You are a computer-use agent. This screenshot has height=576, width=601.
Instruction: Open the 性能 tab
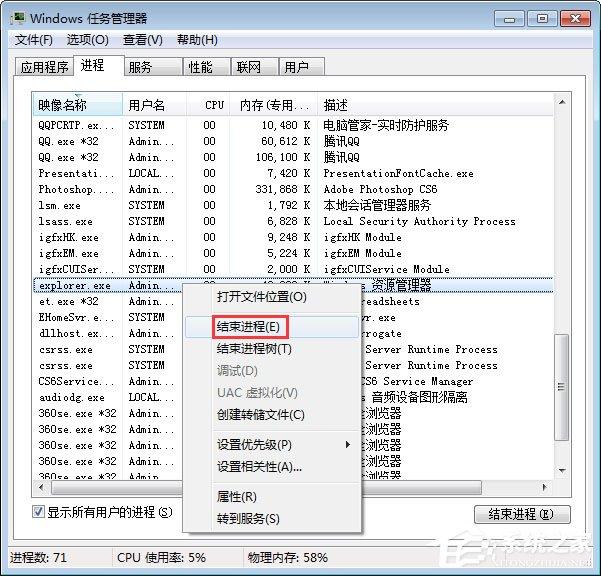(x=207, y=67)
